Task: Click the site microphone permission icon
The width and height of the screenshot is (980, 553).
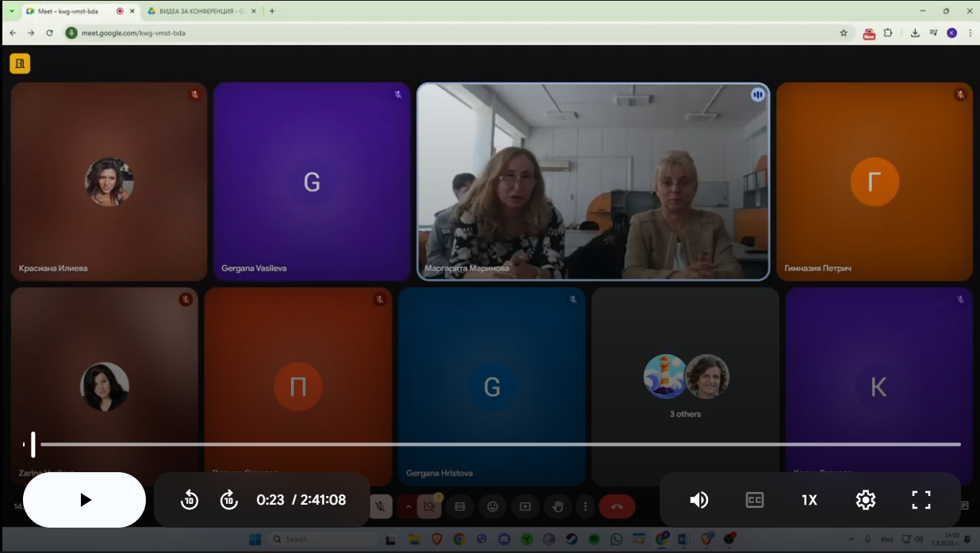Action: (72, 33)
